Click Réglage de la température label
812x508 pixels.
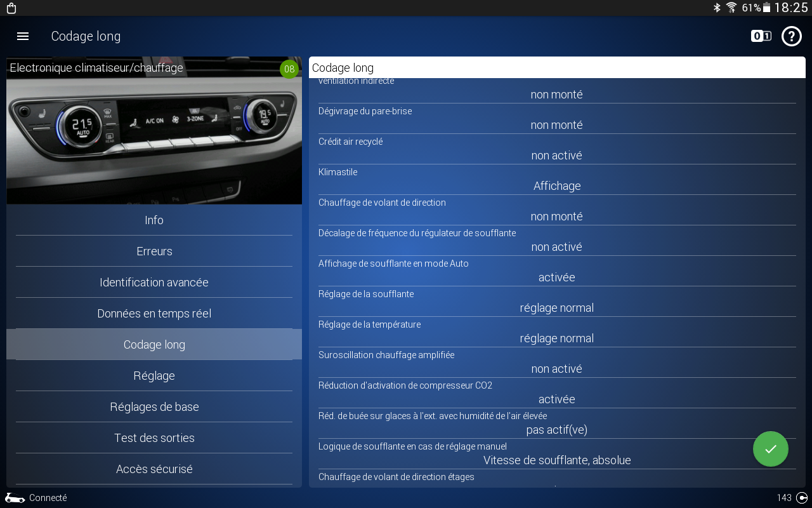click(370, 324)
